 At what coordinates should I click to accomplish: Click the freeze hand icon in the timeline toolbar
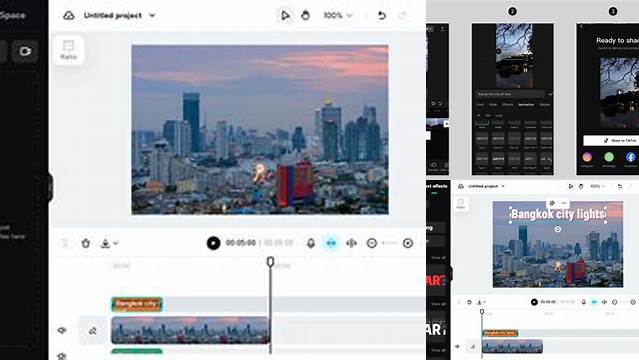(x=86, y=243)
